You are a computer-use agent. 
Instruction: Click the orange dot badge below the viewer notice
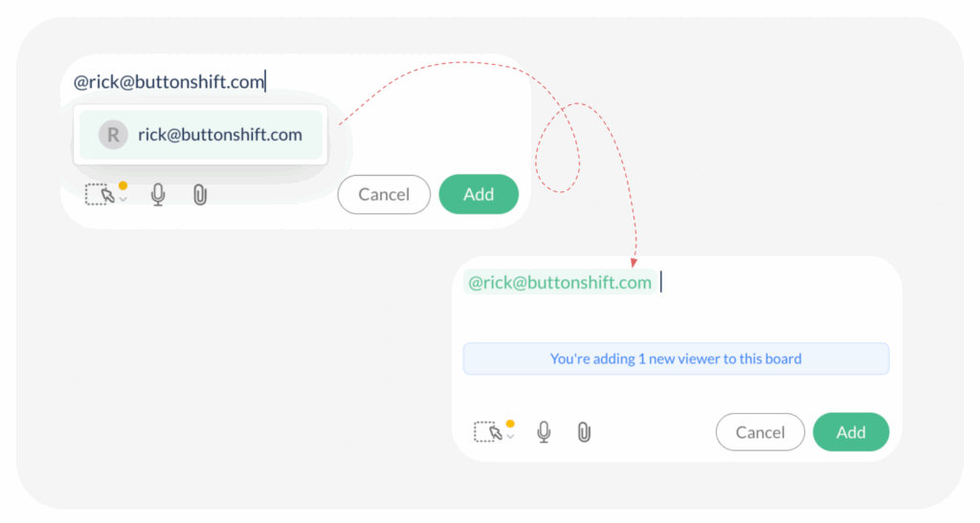click(510, 424)
